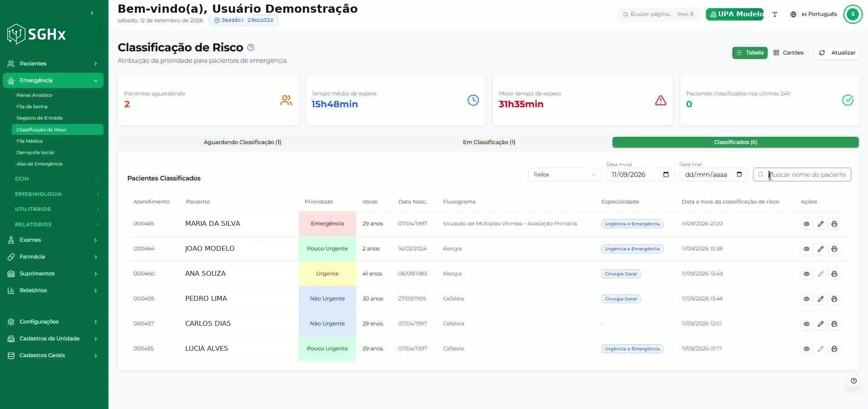Switch to Aguardando Classificação tab
Viewport: 868px width, 409px height.
[242, 142]
